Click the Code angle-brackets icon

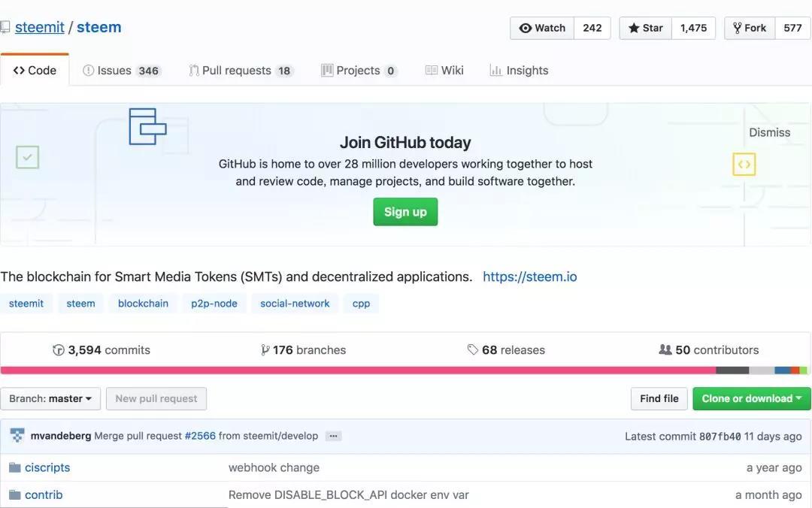(x=19, y=71)
